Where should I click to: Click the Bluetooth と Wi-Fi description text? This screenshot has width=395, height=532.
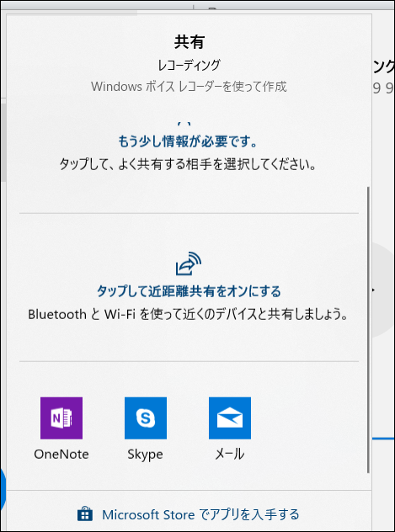pyautogui.click(x=189, y=315)
